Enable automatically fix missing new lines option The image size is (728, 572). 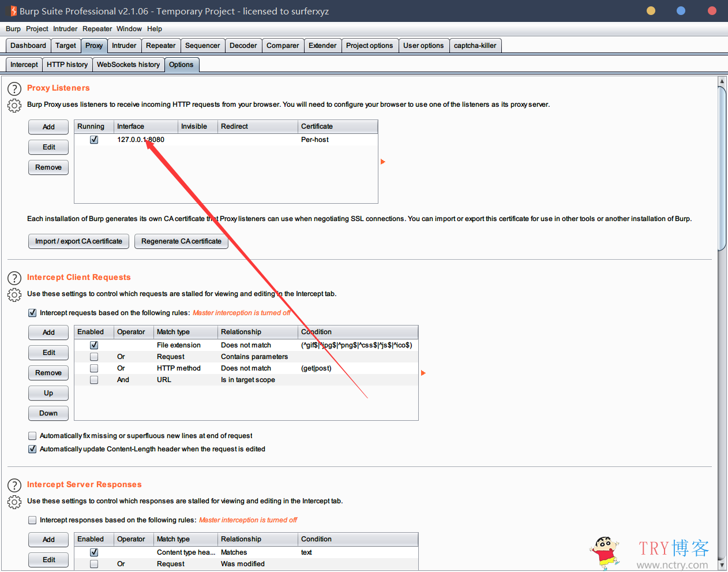32,436
